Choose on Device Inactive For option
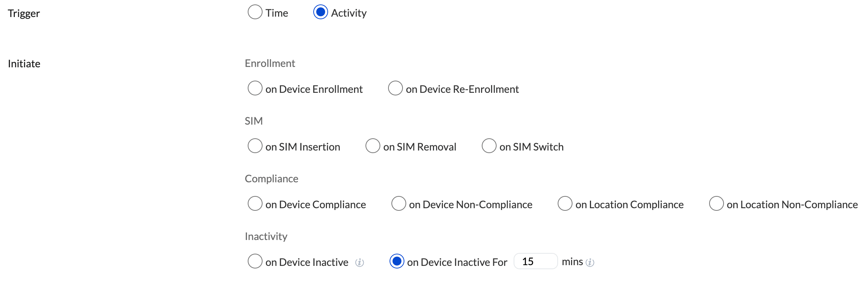The height and width of the screenshot is (284, 868). (397, 261)
